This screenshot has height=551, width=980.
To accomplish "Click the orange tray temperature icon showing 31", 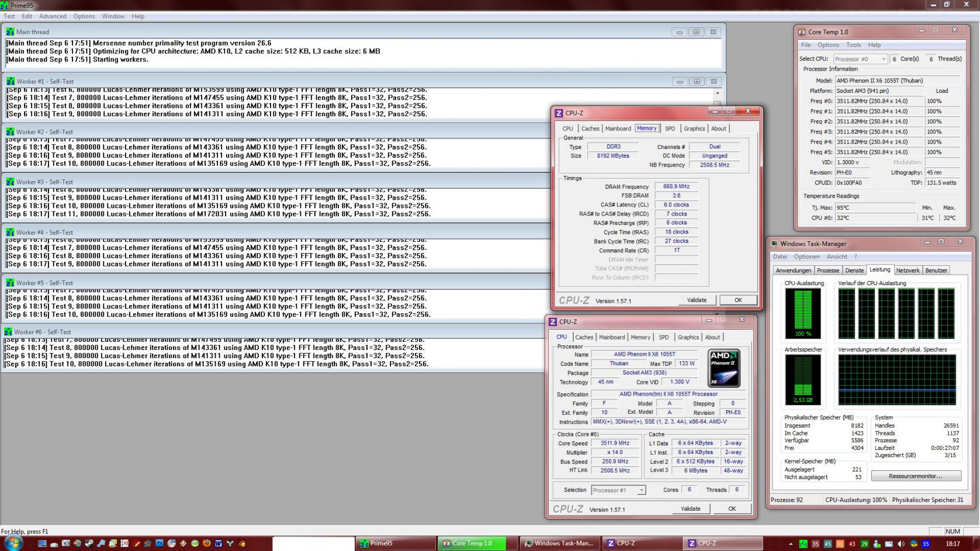I will pos(840,544).
